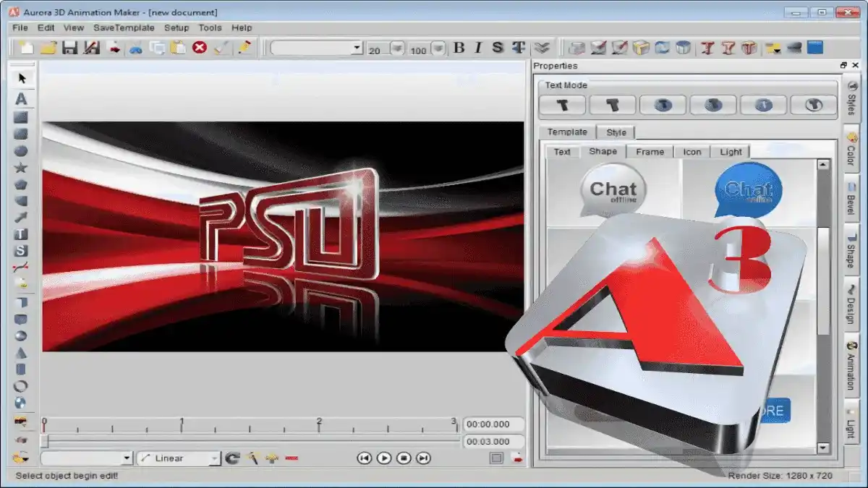Select the torus ring tool in sidebar
The image size is (868, 488).
click(x=21, y=386)
